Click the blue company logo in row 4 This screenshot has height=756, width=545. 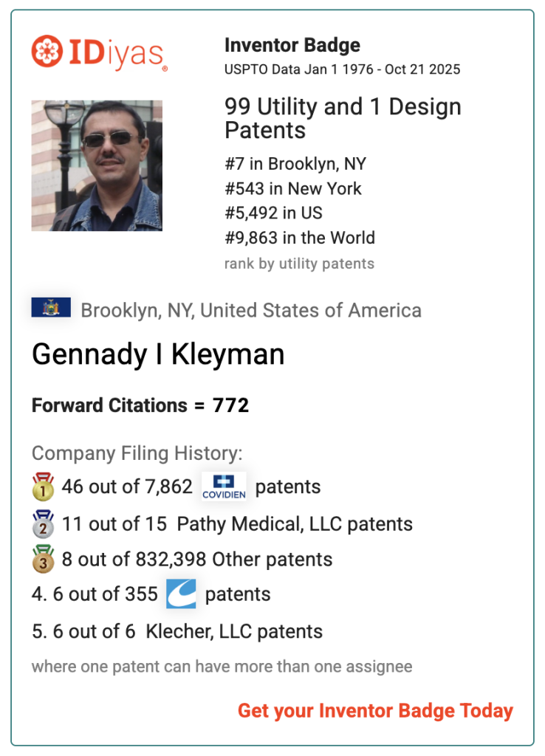coord(181,594)
